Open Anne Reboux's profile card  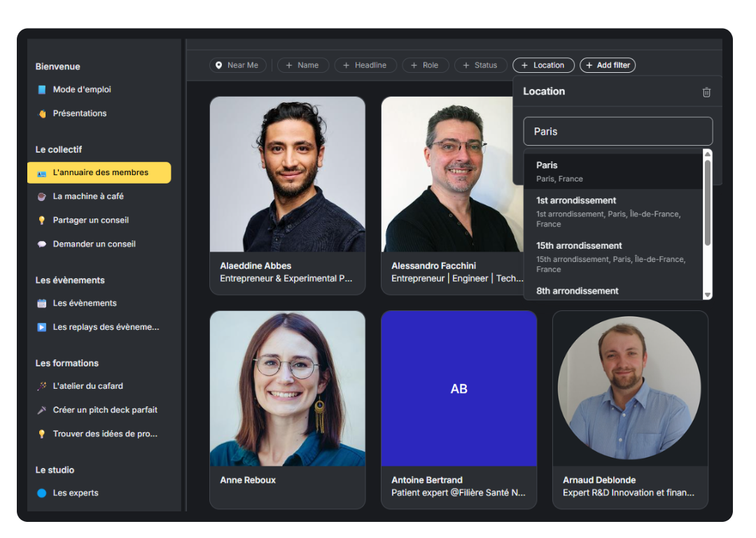click(287, 409)
